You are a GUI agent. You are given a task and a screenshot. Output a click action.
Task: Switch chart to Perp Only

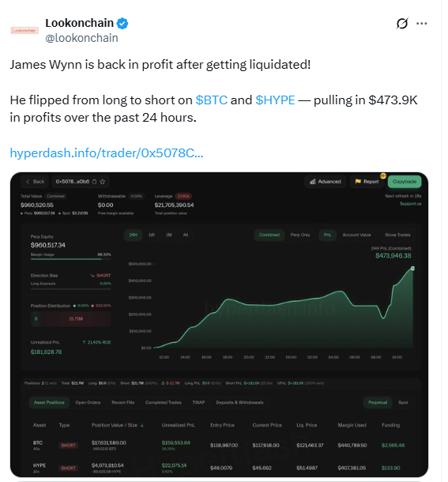(x=300, y=235)
